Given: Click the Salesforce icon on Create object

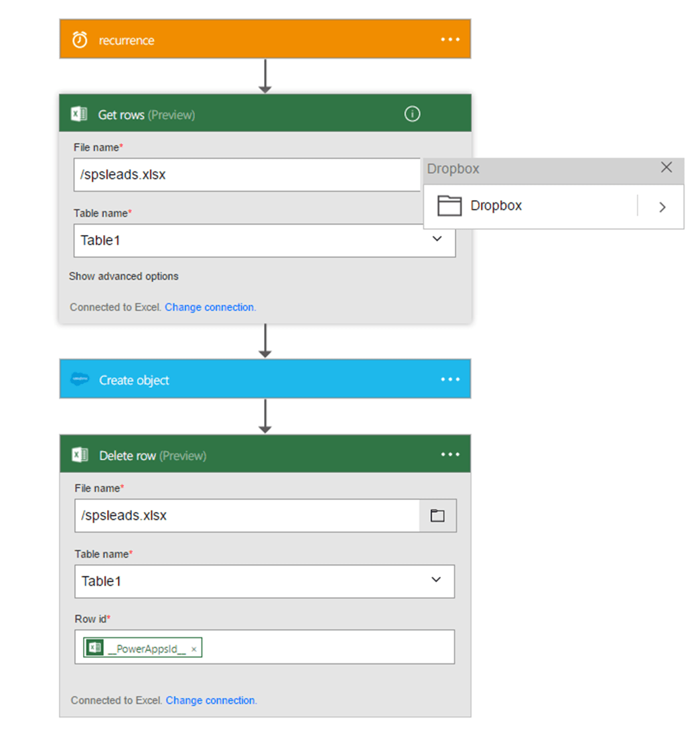Looking at the screenshot, I should point(80,379).
